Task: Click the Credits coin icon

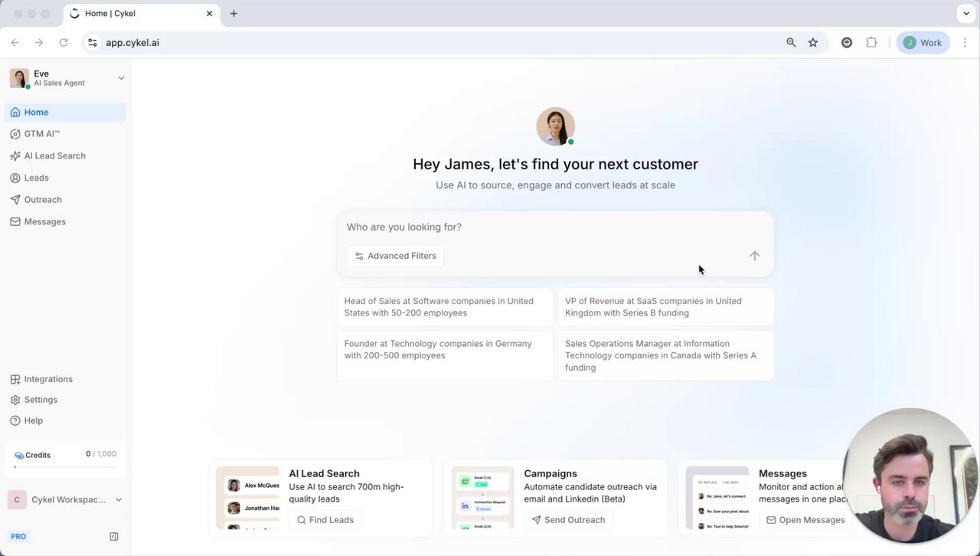Action: click(x=19, y=455)
